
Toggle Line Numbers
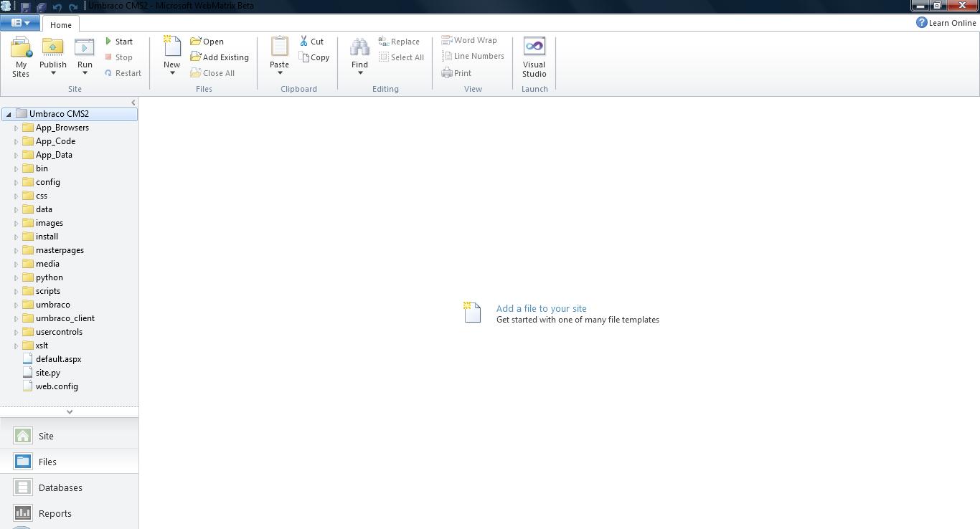point(473,56)
